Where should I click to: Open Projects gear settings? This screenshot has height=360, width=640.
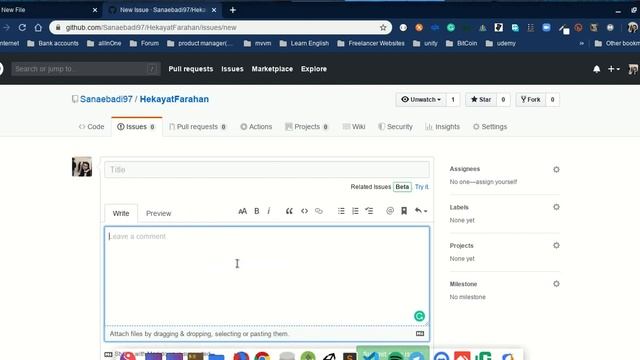point(556,245)
